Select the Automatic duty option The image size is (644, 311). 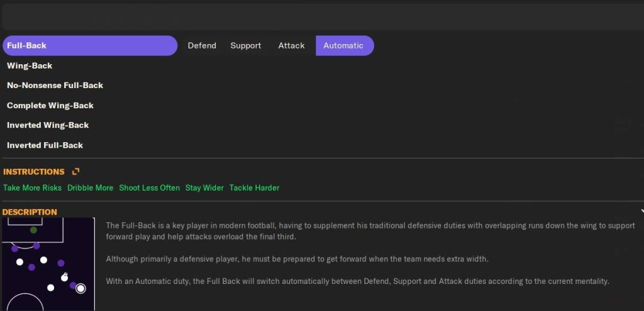[x=343, y=45]
